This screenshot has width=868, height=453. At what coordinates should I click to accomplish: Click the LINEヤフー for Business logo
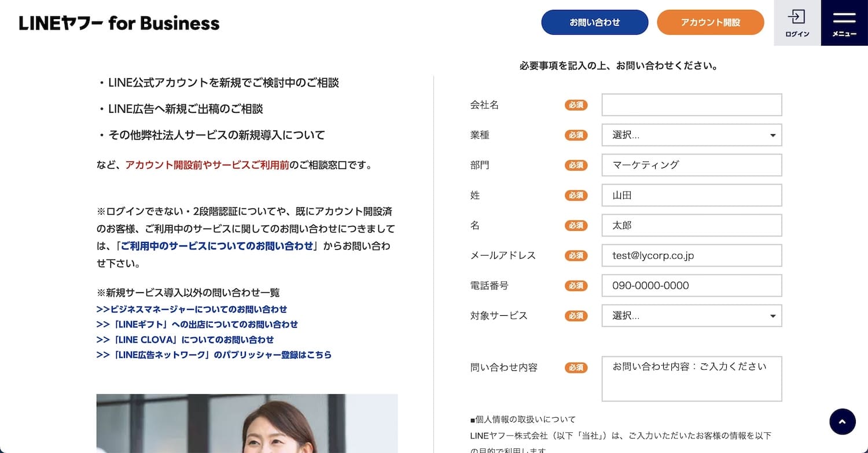119,23
